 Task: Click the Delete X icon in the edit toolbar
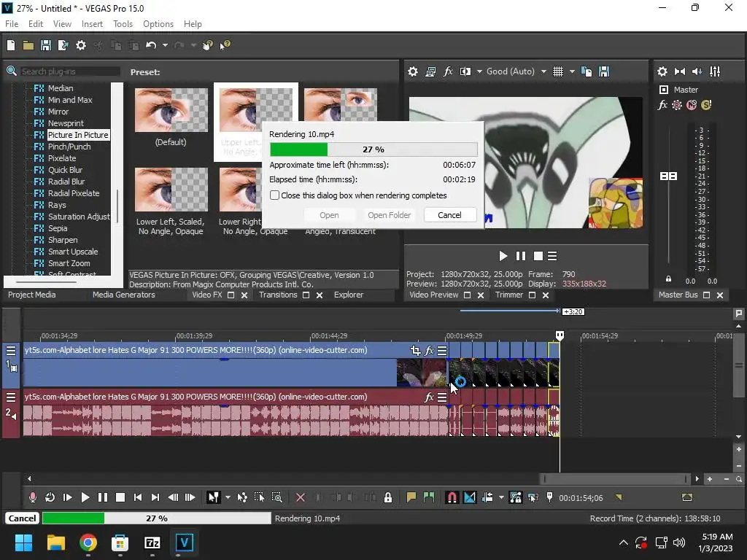point(300,497)
